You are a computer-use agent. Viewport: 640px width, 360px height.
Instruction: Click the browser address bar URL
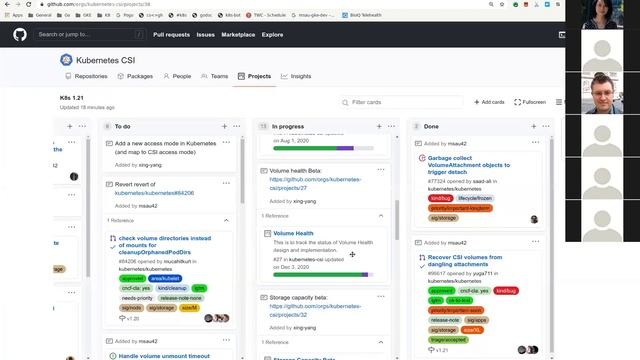pyautogui.click(x=98, y=4)
